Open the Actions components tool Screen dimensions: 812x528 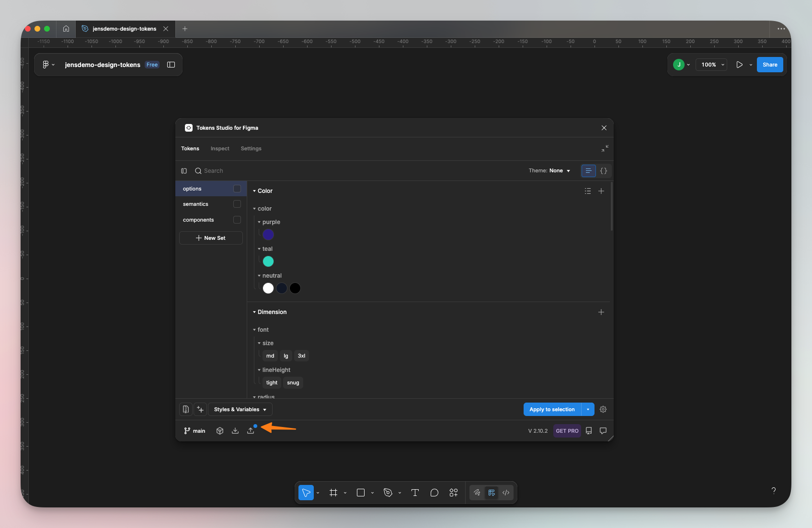(454, 493)
